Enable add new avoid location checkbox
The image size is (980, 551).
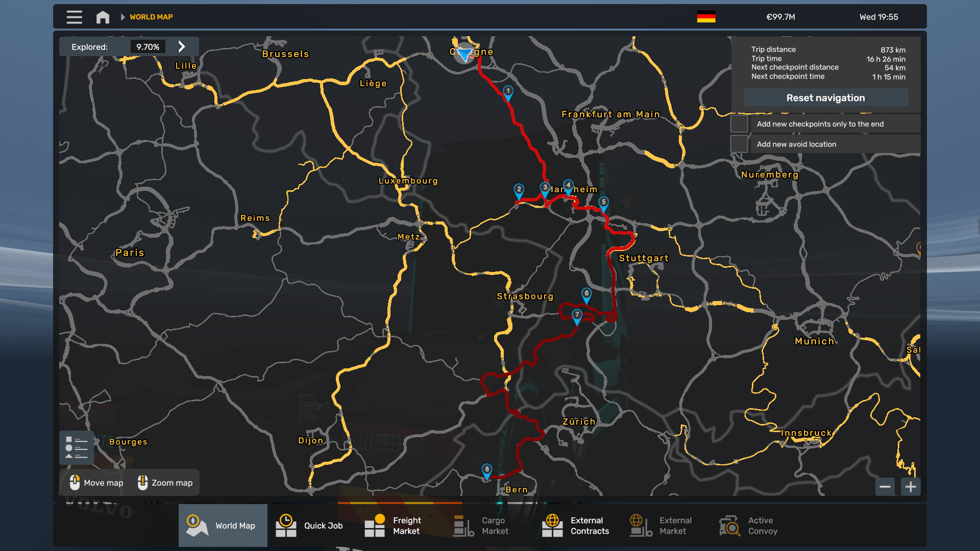(x=739, y=144)
